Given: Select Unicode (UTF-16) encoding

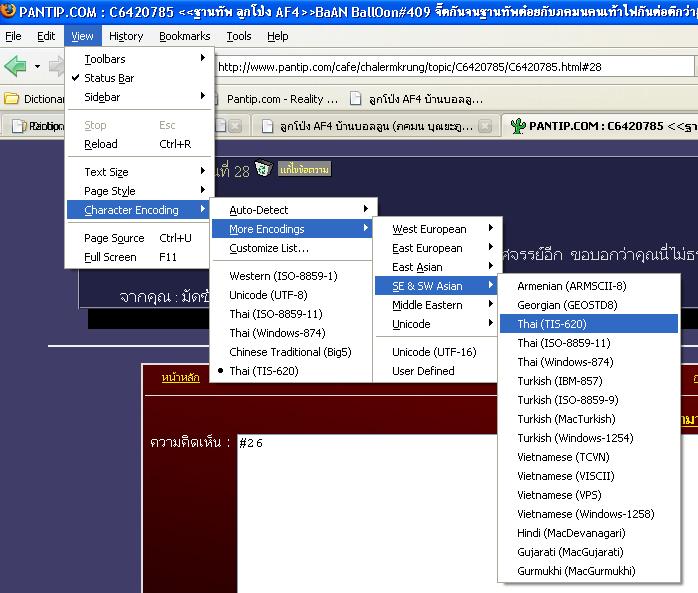Looking at the screenshot, I should [437, 352].
